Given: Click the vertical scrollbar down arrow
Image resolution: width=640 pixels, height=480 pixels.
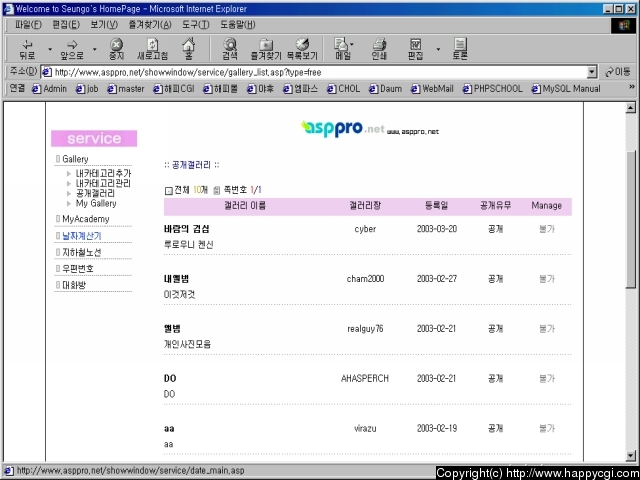Looking at the screenshot, I should pos(631,456).
